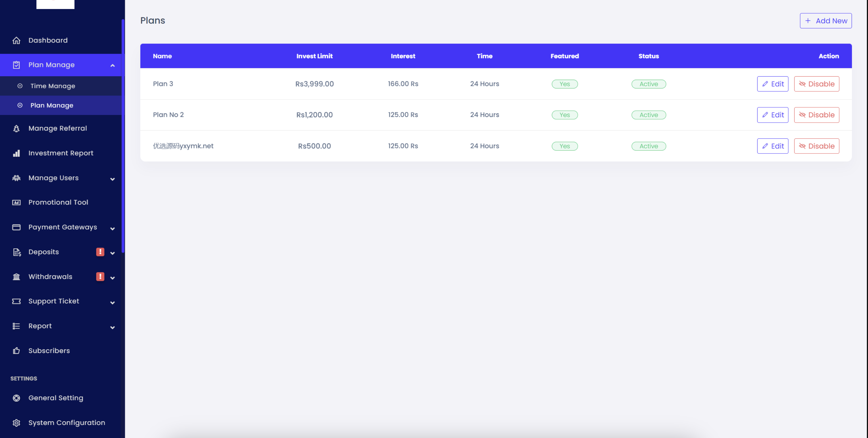Click Edit button for Plan No 2
This screenshot has height=438, width=868.
pos(772,114)
